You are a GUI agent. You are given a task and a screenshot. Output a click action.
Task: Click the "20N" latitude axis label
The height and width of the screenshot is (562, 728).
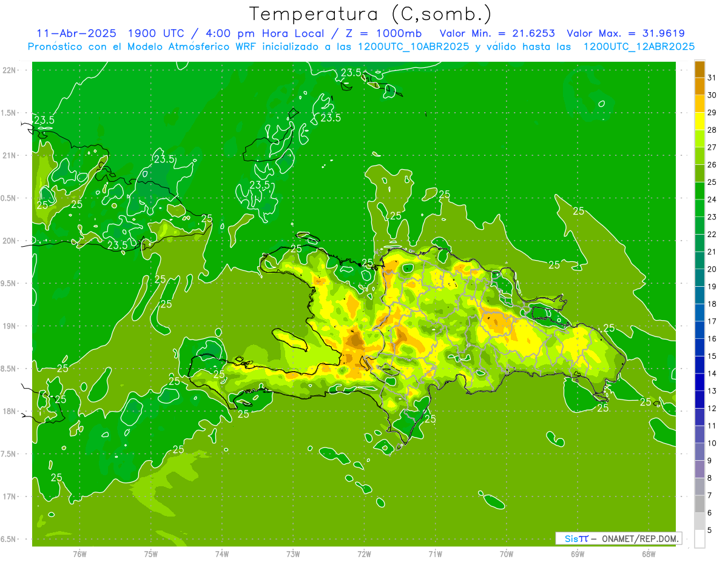10,241
